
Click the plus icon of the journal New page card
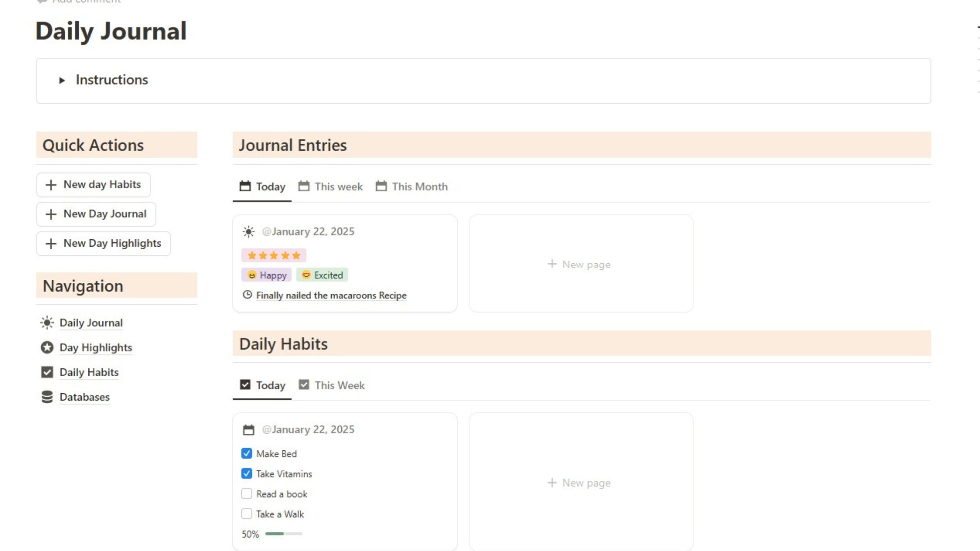click(552, 264)
